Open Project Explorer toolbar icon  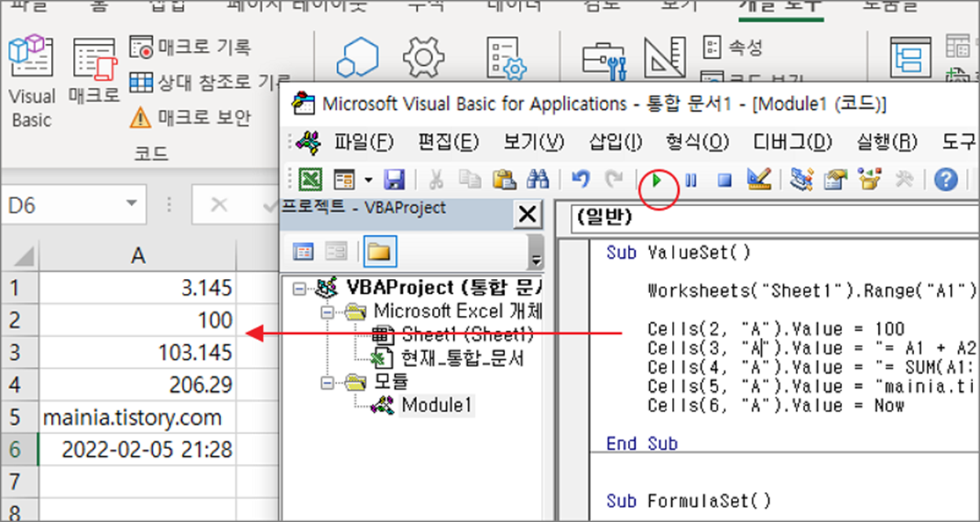pyautogui.click(x=801, y=180)
